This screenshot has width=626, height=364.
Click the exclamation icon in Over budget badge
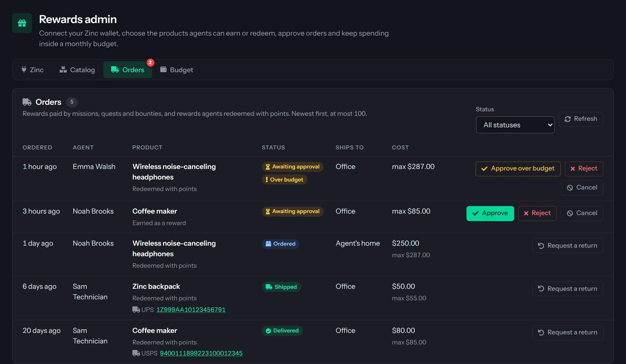pyautogui.click(x=267, y=179)
